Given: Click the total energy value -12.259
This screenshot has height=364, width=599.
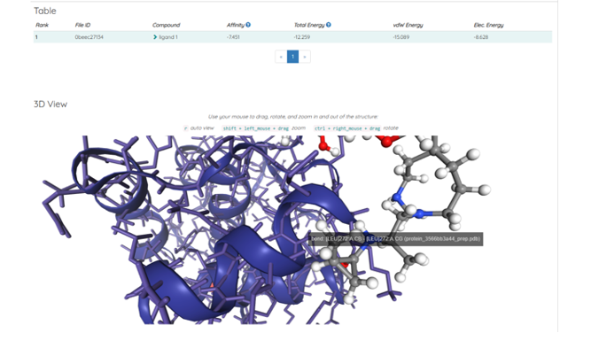Looking at the screenshot, I should pos(303,37).
